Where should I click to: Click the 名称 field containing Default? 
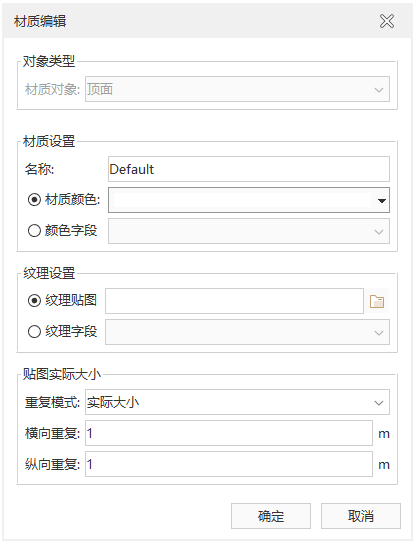click(249, 169)
